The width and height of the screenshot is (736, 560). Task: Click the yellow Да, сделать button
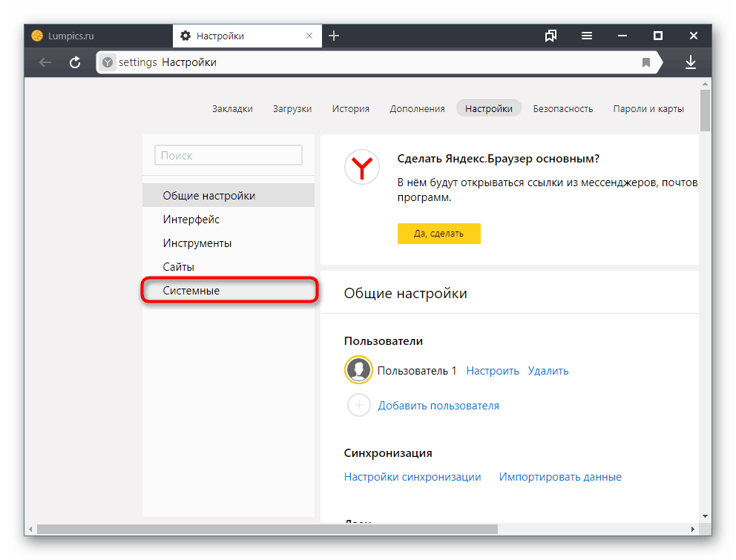(x=438, y=233)
